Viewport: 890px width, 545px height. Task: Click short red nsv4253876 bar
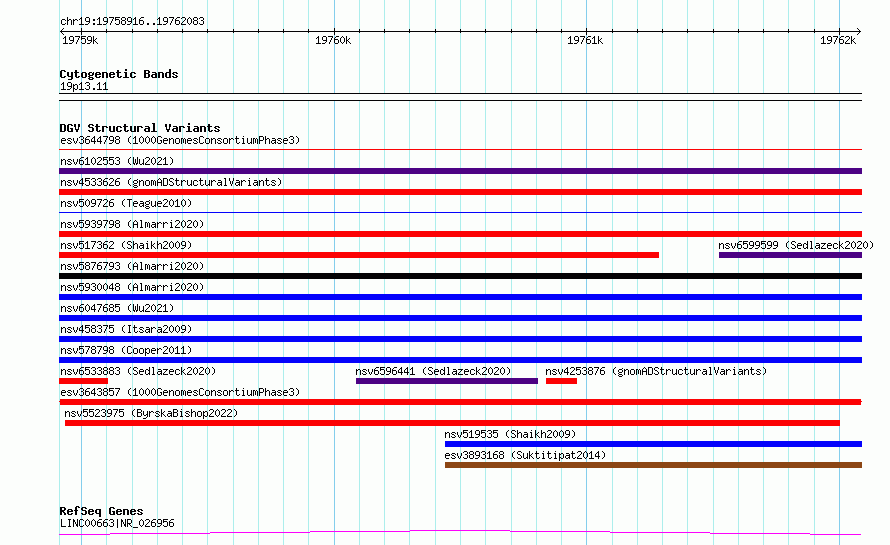click(x=561, y=381)
